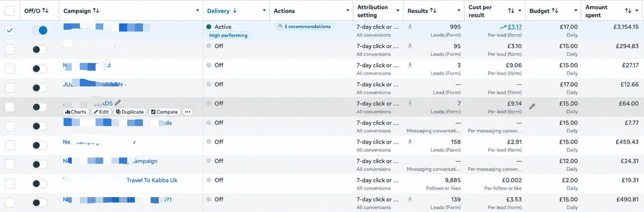Turn on the toggle for the £64.00 spent row

click(40, 107)
